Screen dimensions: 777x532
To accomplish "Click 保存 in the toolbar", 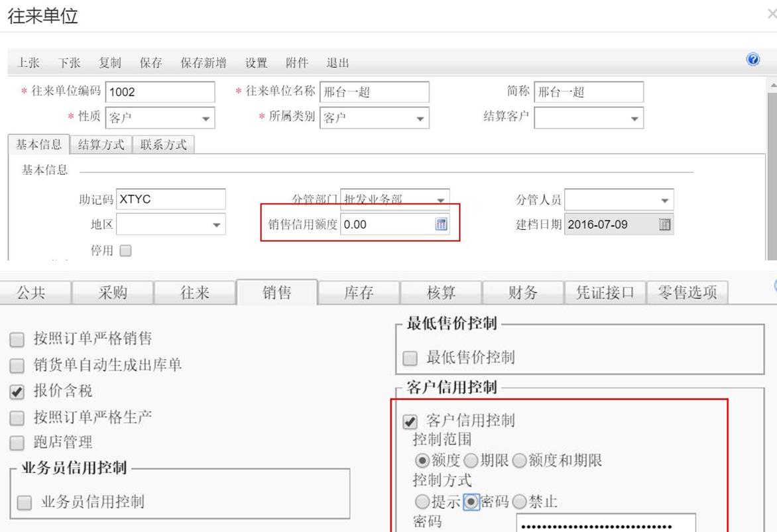I will [x=150, y=63].
